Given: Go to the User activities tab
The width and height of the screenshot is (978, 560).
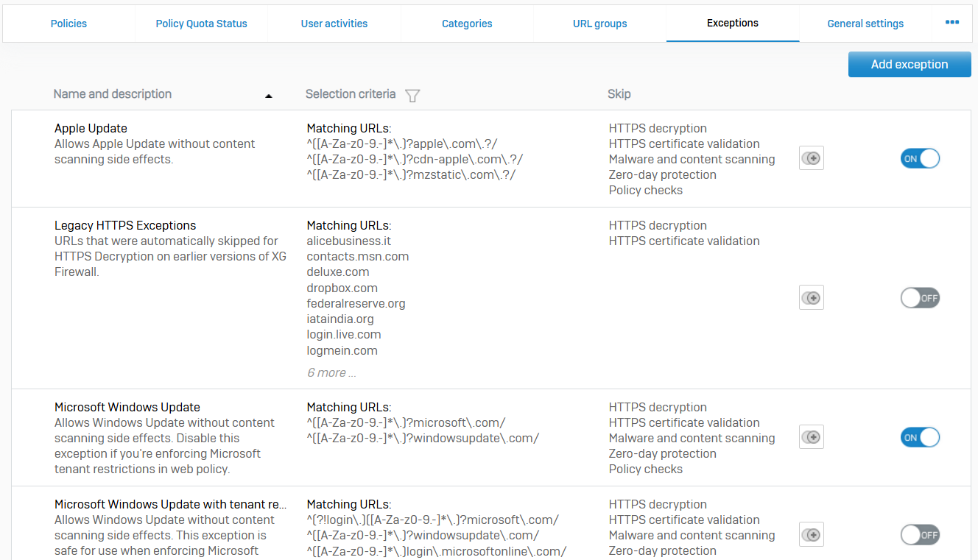Looking at the screenshot, I should 334,24.
